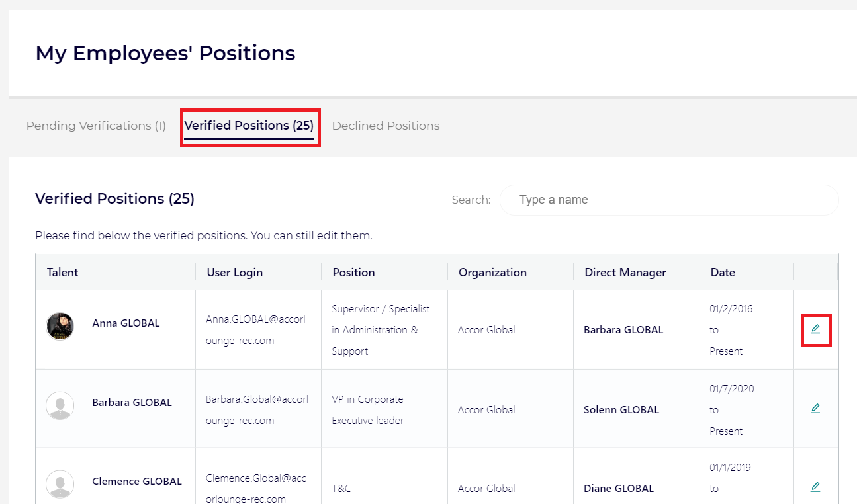
Task: Click the Organization column header
Action: (x=492, y=273)
